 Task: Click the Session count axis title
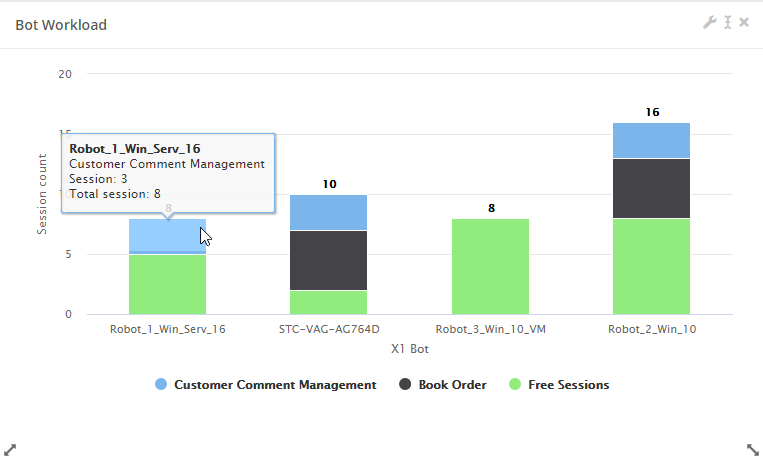click(x=42, y=194)
